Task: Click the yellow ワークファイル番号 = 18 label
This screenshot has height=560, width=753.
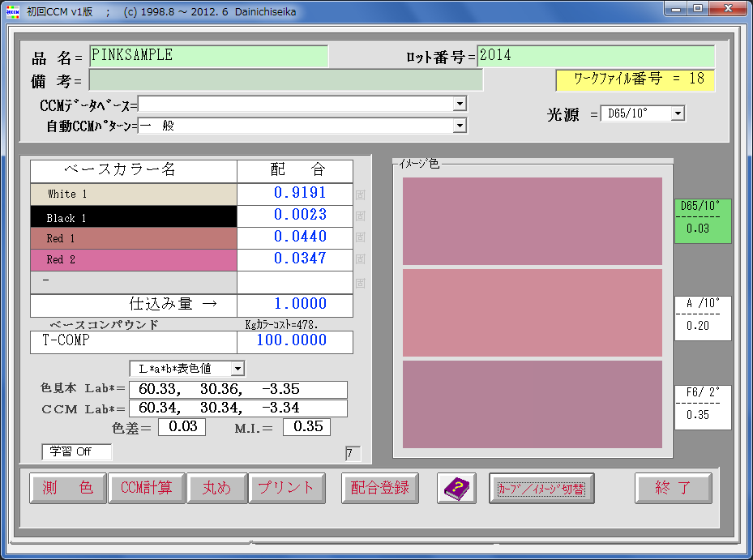Action: click(x=635, y=80)
